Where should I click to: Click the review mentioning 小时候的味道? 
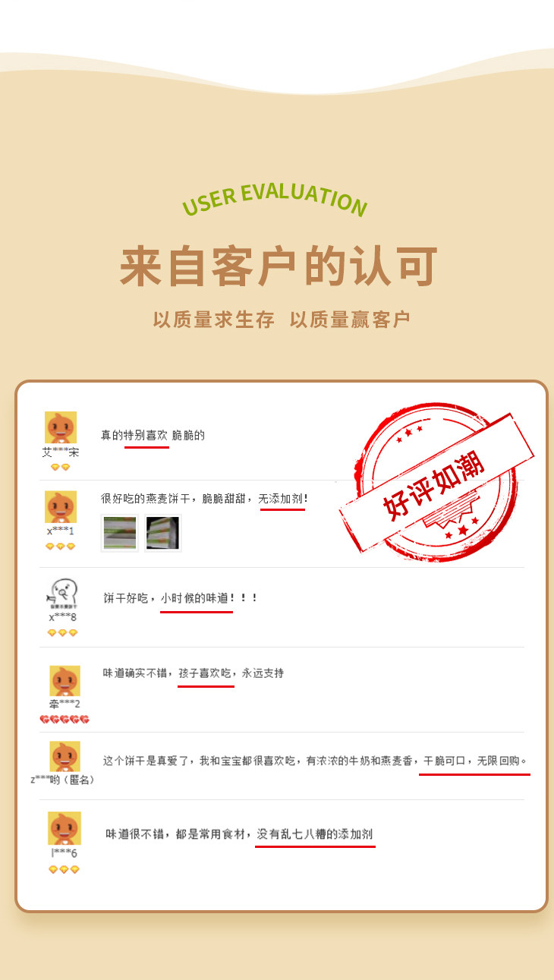coord(181,598)
